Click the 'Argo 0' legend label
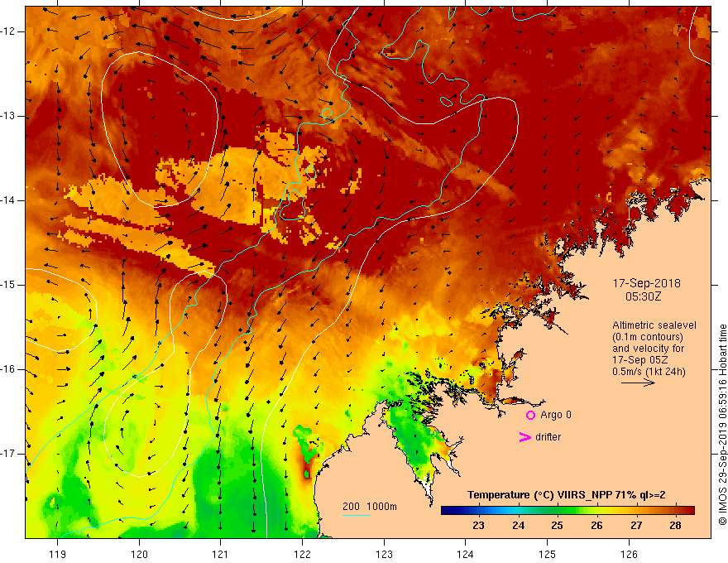 pos(556,415)
